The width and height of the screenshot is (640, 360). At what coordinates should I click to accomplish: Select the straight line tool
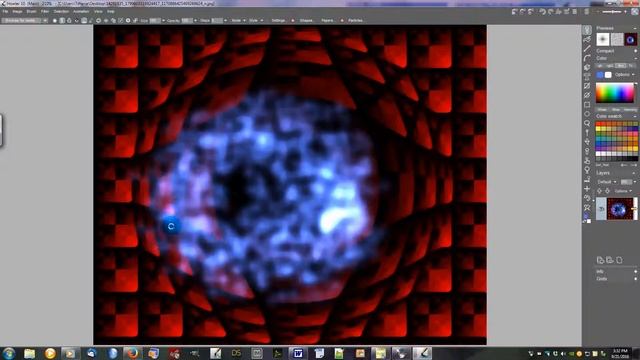point(587,48)
